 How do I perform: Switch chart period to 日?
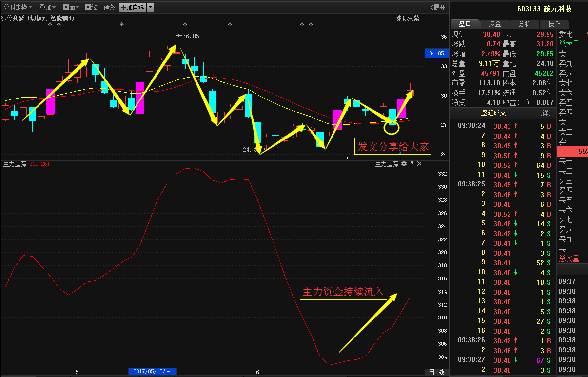click(x=431, y=372)
